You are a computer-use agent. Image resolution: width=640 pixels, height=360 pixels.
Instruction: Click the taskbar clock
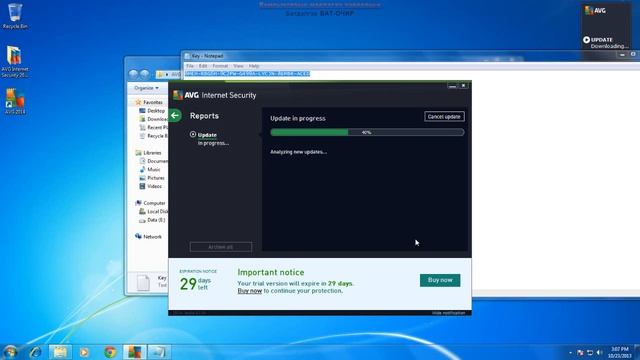[x=620, y=353]
